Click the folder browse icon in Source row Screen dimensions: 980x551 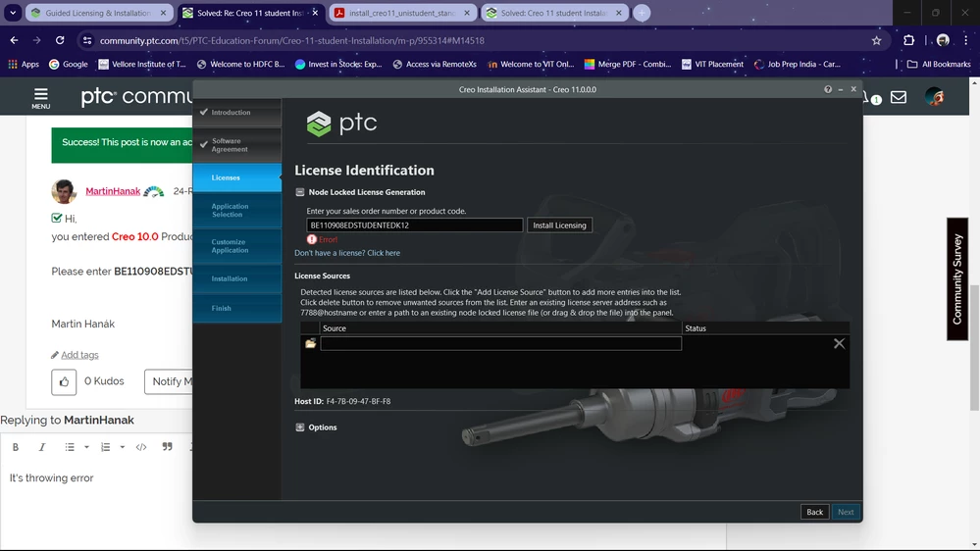pos(311,343)
